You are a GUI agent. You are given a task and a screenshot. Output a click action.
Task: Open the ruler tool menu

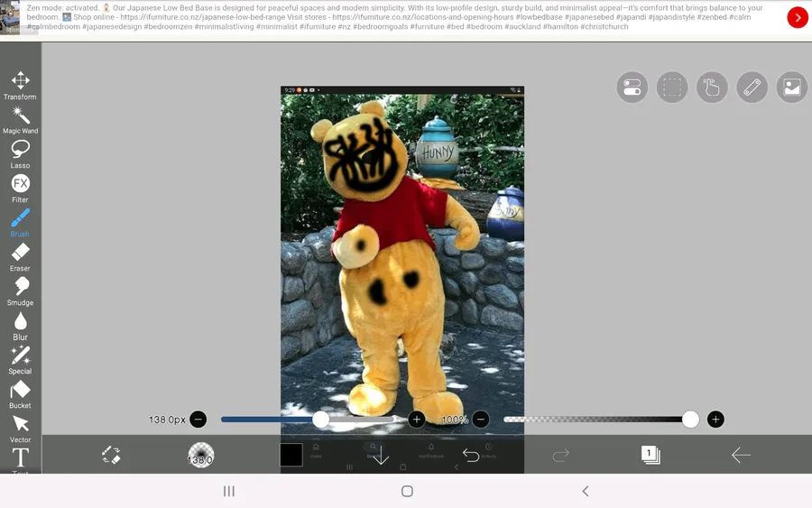tap(752, 87)
